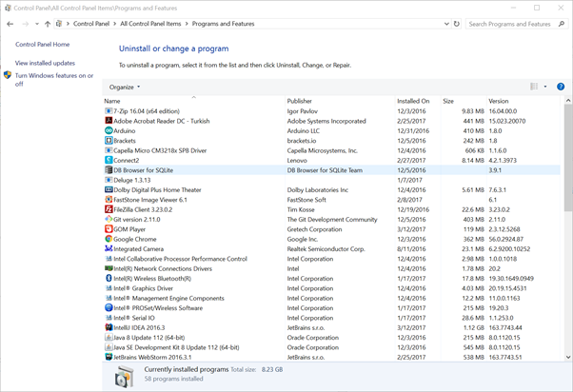Go up one level with up arrow
The image size is (573, 392).
[48, 24]
